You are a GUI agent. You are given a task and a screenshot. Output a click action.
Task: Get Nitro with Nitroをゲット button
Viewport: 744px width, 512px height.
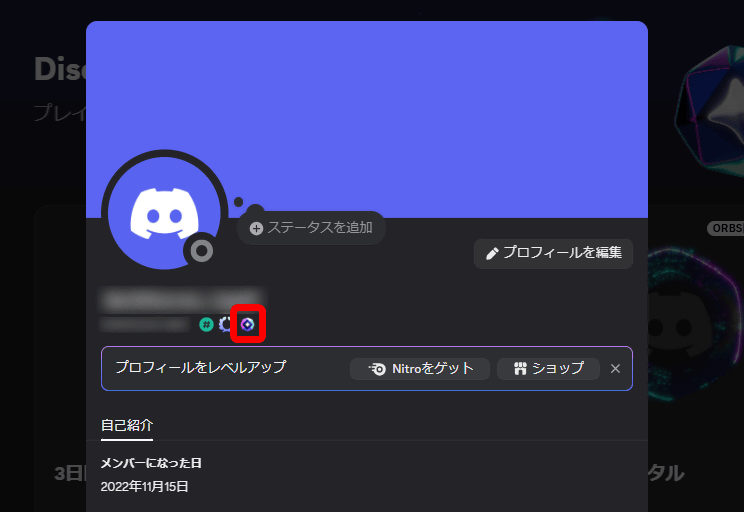(x=420, y=369)
